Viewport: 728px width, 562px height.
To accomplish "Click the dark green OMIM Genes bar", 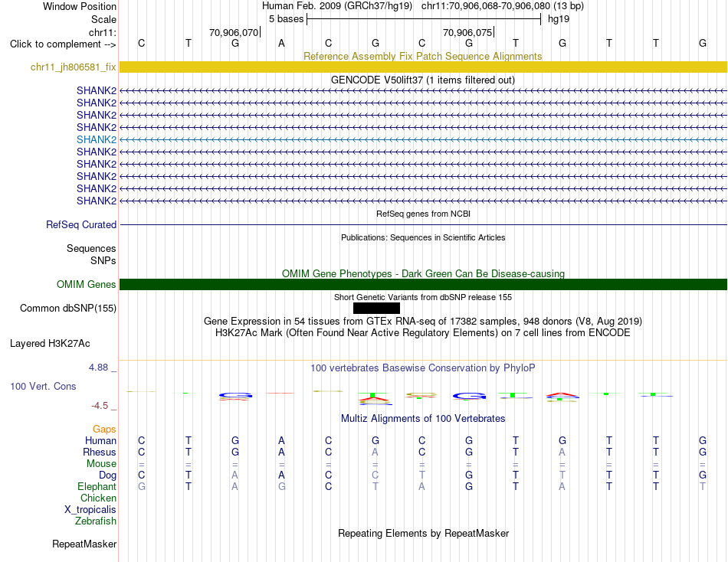I will point(423,285).
